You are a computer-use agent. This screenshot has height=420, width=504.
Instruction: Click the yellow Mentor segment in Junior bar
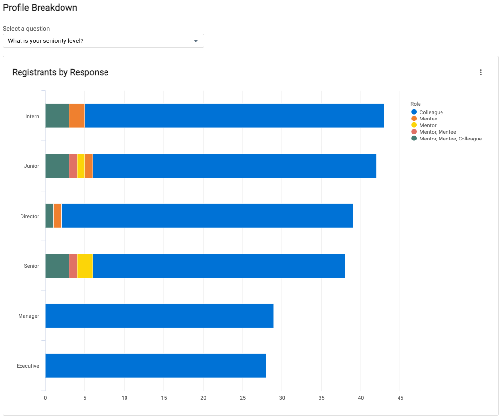(81, 166)
